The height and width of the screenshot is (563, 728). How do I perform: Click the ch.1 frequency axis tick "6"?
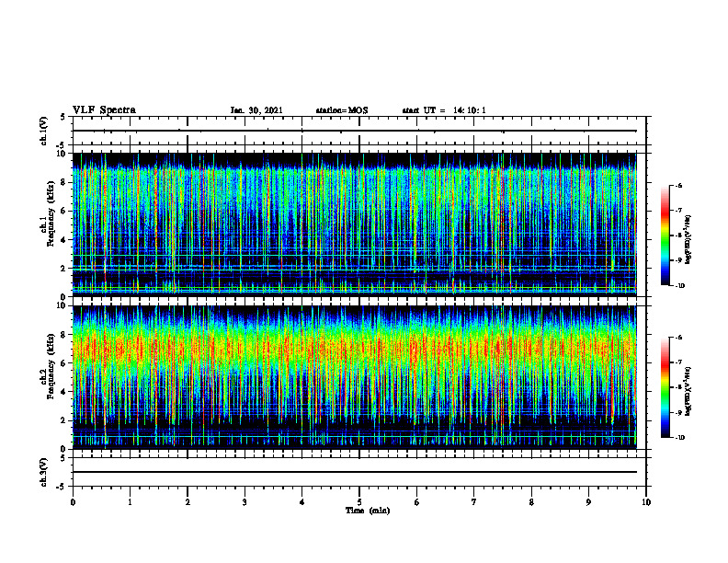[x=64, y=211]
